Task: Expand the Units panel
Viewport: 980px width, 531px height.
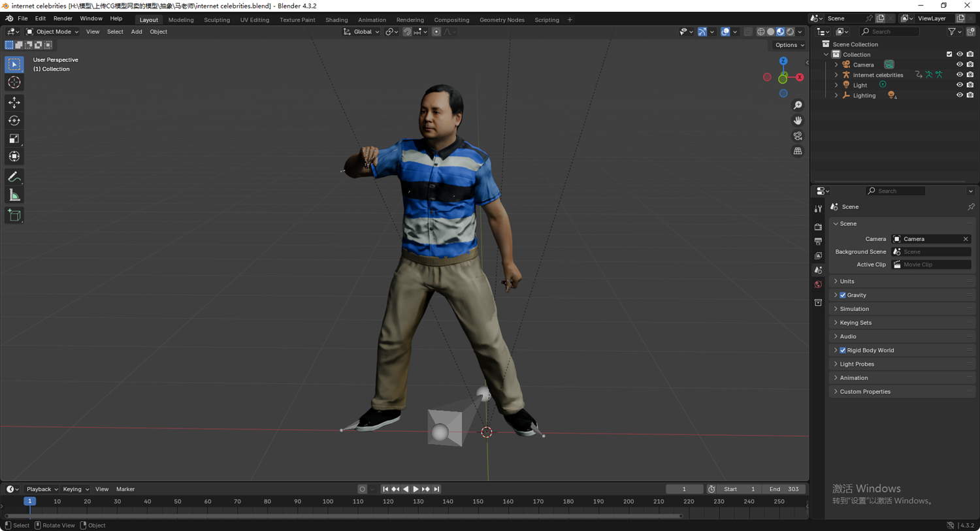Action: [847, 282]
